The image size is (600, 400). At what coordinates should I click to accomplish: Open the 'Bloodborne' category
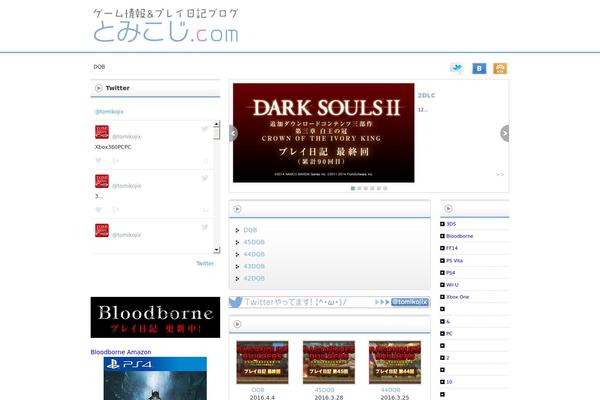coord(460,236)
